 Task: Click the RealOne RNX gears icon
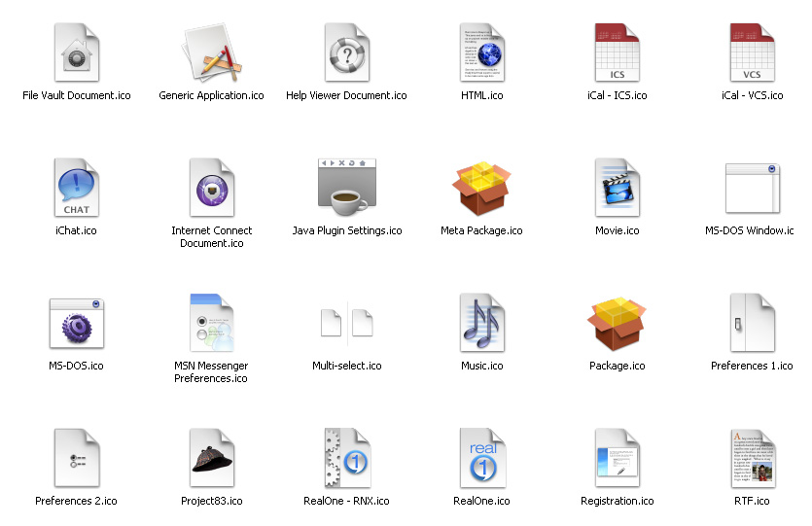pyautogui.click(x=347, y=458)
